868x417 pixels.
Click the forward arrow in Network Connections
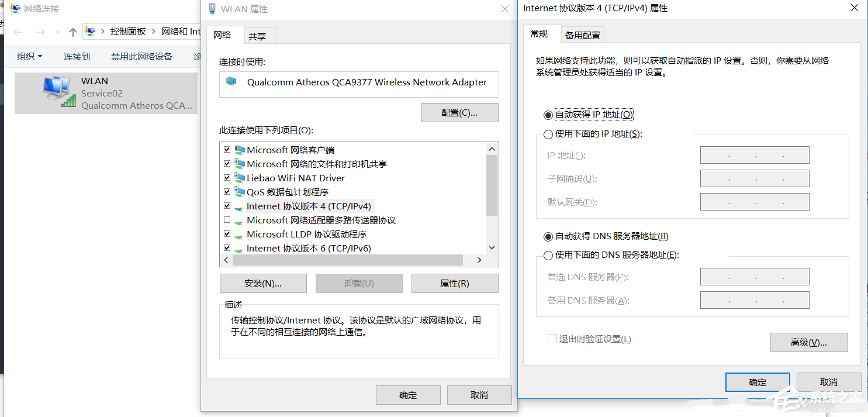[x=40, y=32]
